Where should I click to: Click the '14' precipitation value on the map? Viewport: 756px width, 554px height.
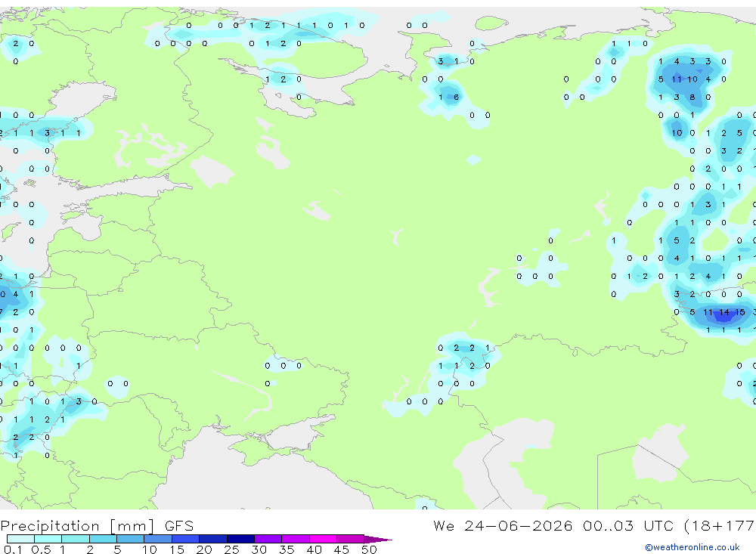(723, 312)
